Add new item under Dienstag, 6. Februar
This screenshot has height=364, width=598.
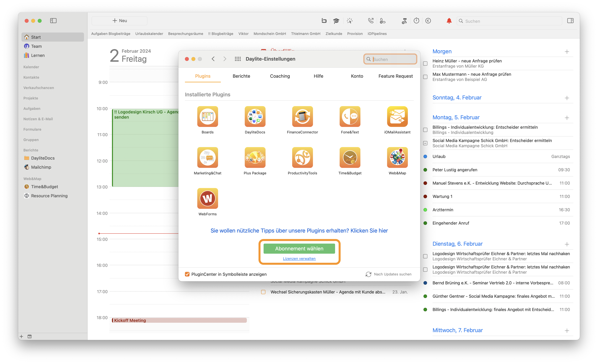coord(567,244)
